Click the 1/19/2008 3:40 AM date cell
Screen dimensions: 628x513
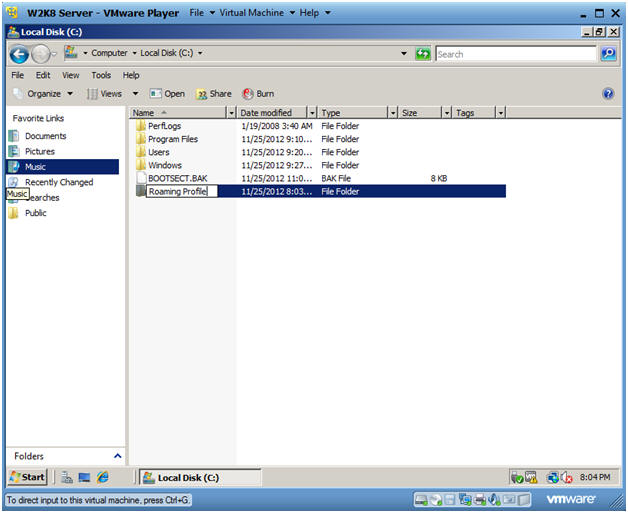pos(277,126)
